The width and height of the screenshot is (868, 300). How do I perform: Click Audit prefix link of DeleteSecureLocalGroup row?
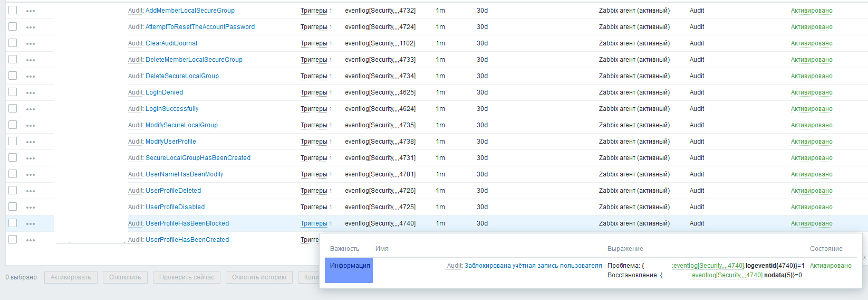click(x=136, y=76)
